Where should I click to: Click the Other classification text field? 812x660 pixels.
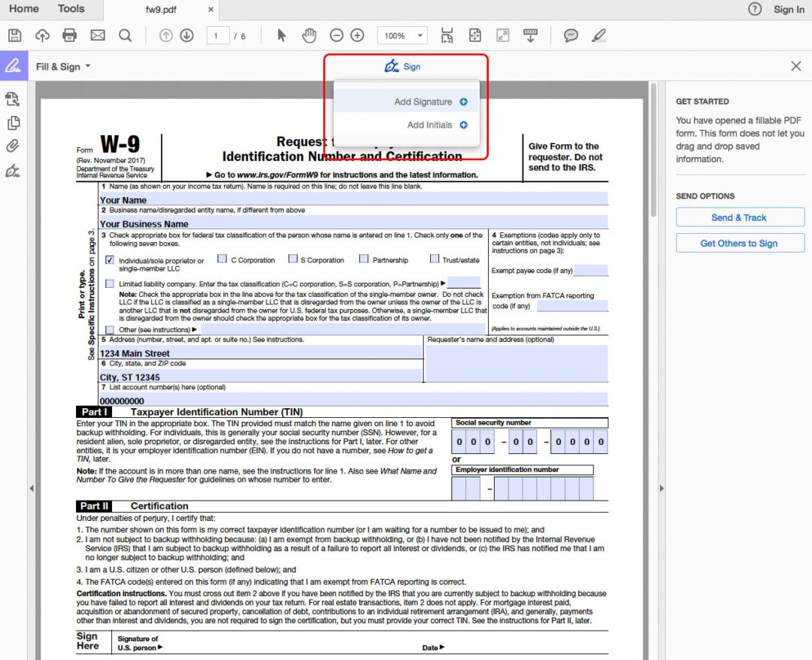click(x=343, y=329)
